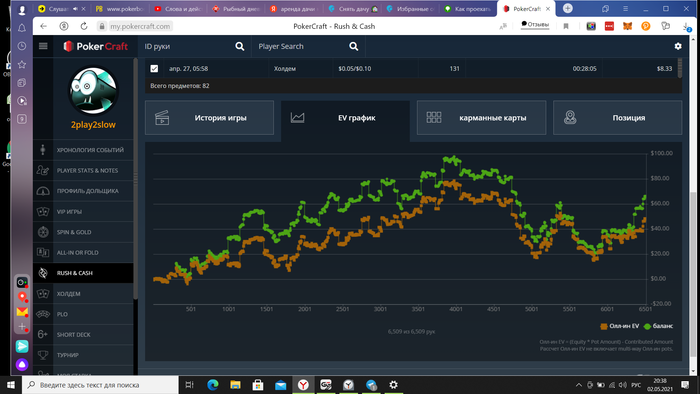The image size is (700, 394).
Task: Launch Microsoft Edge from taskbar
Action: click(x=213, y=385)
